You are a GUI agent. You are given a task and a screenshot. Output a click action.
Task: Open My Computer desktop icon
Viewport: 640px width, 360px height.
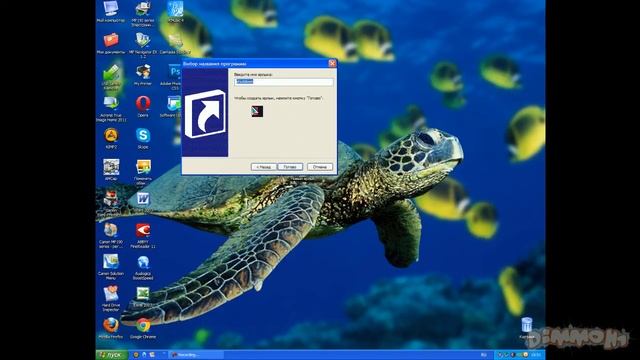111,11
